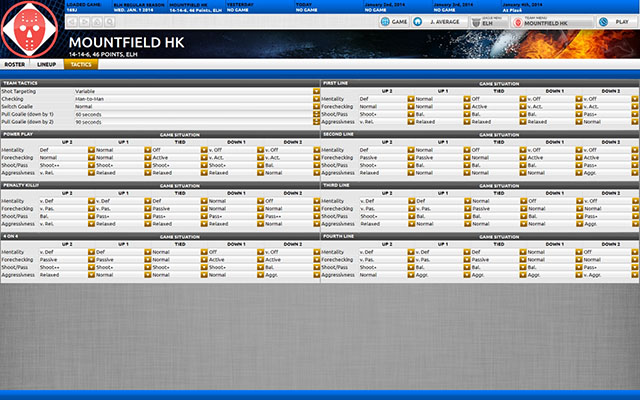Open 4 on 4 Shoot/Pass UP 2 dropdown
The width and height of the screenshot is (640, 400).
[91, 267]
